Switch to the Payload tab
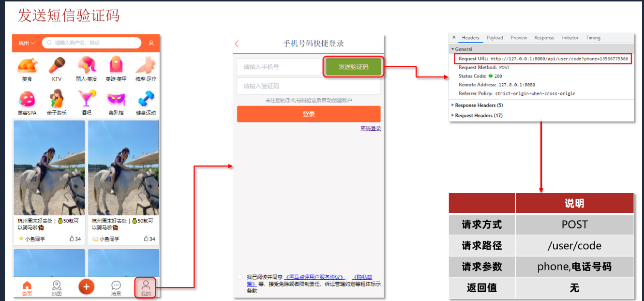Image resolution: width=644 pixels, height=301 pixels. pos(495,38)
